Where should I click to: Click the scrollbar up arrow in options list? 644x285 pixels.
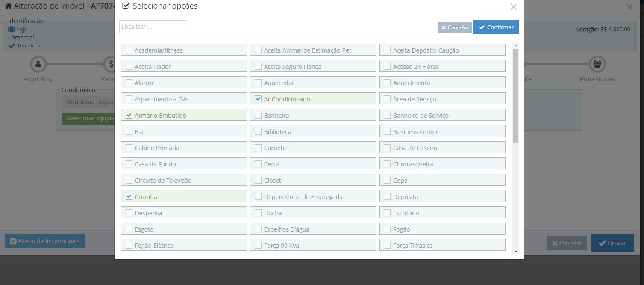pyautogui.click(x=515, y=45)
